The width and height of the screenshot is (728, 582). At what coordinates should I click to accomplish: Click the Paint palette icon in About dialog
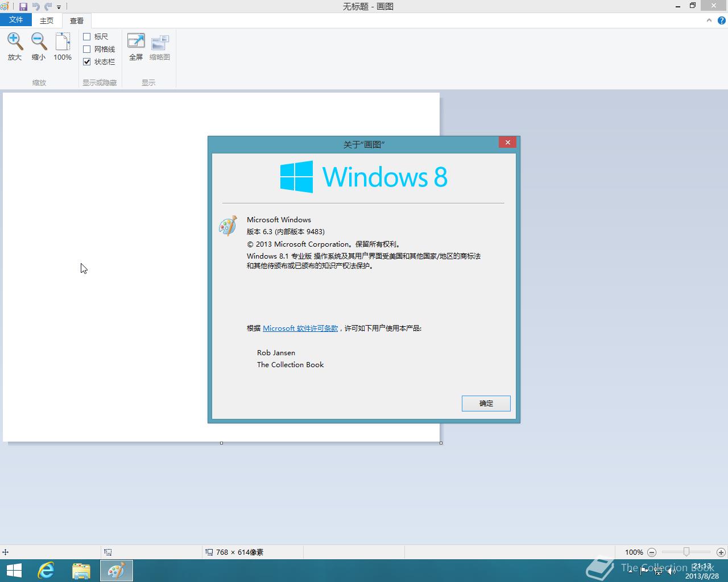point(228,226)
